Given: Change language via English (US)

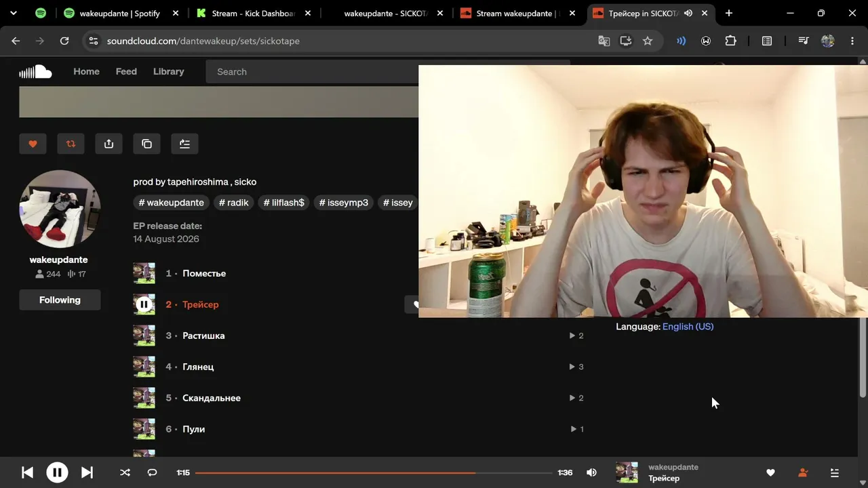Looking at the screenshot, I should [688, 326].
